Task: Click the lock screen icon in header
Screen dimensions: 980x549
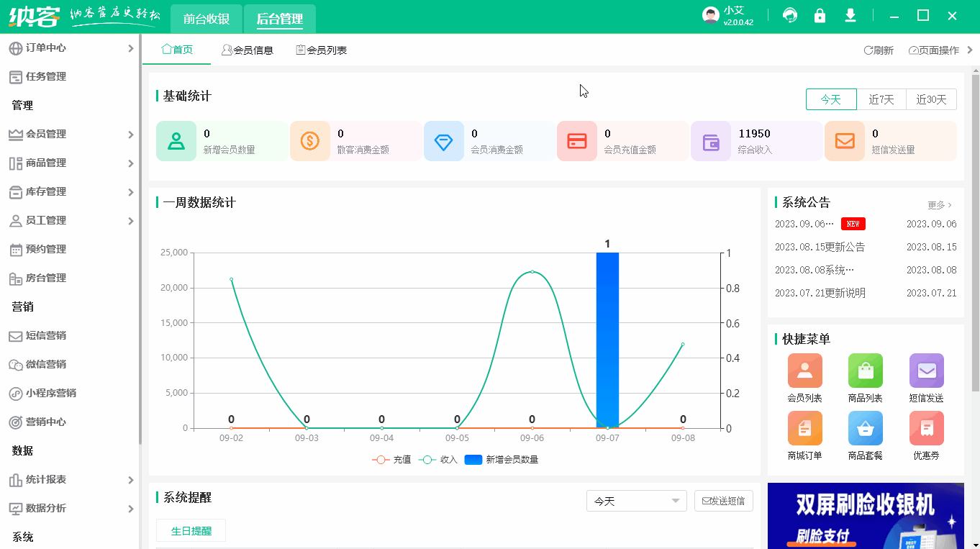Action: (x=820, y=16)
